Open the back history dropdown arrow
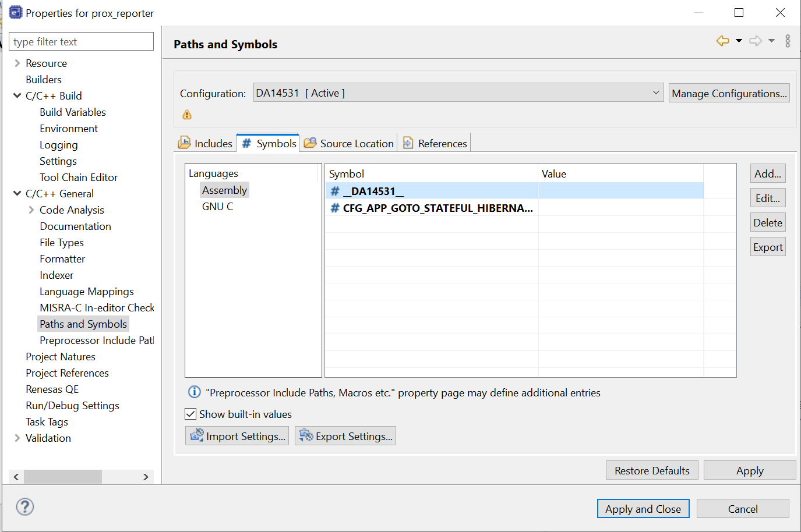 pos(739,41)
